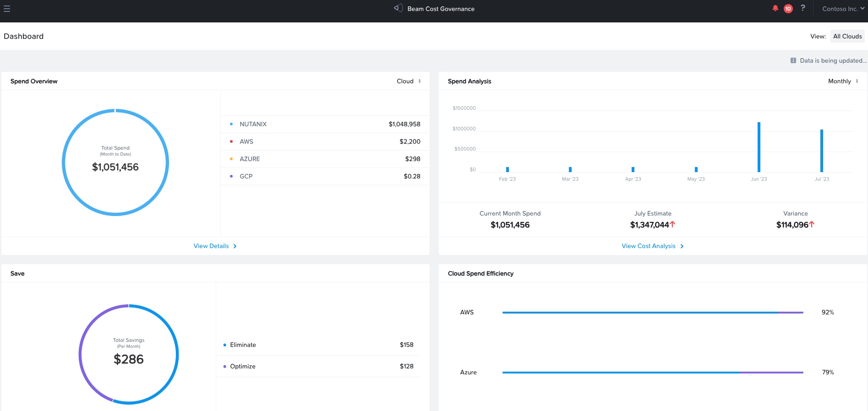Open the View Details link
Viewport: 868px width, 411px height.
211,246
